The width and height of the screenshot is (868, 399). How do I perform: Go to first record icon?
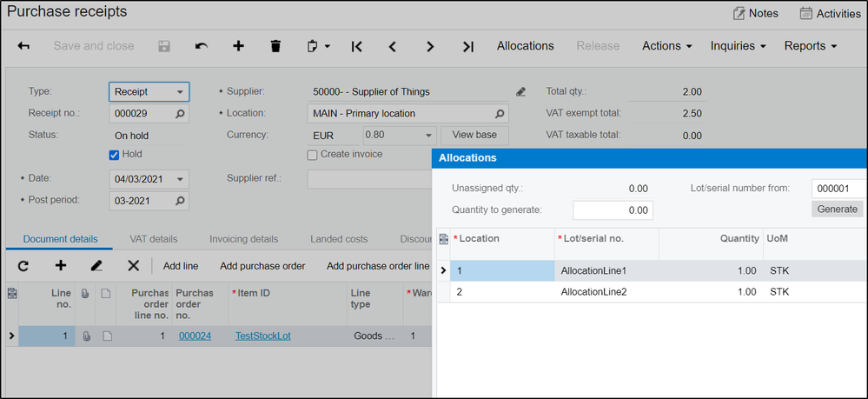356,46
